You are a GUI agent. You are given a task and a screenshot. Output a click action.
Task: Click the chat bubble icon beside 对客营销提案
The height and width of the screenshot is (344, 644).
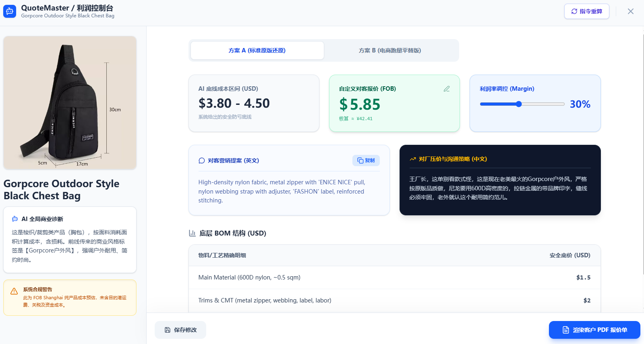202,161
